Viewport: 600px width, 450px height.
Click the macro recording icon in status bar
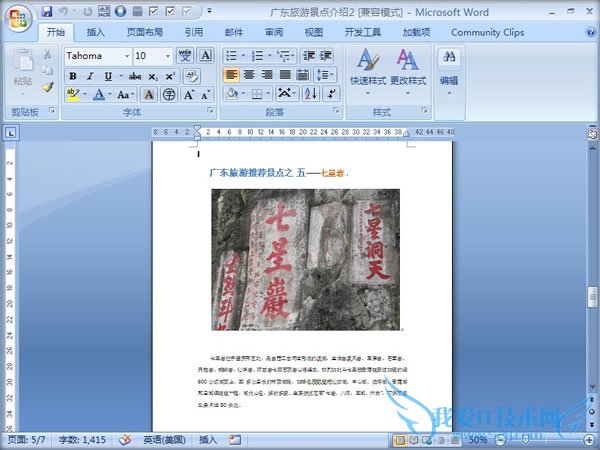click(235, 440)
